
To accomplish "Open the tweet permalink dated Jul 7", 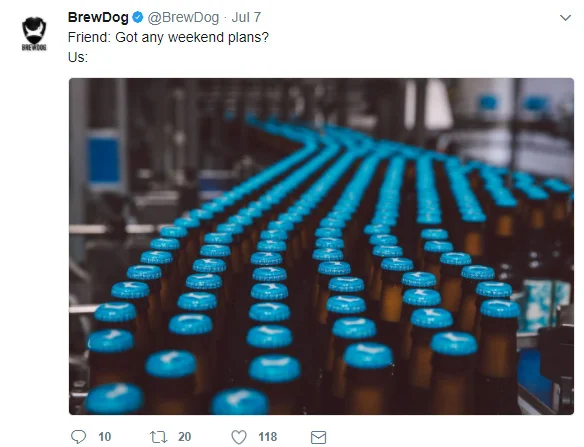I will (246, 18).
